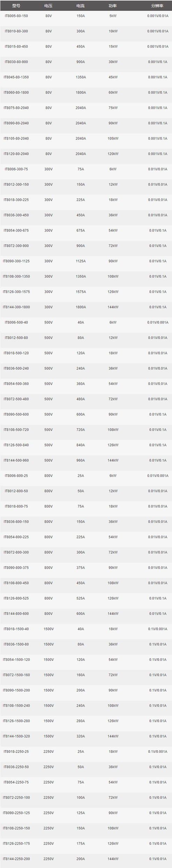This screenshot has width=172, height=868.
Task: Select model IT8018-1500-40
Action: (x=16, y=629)
